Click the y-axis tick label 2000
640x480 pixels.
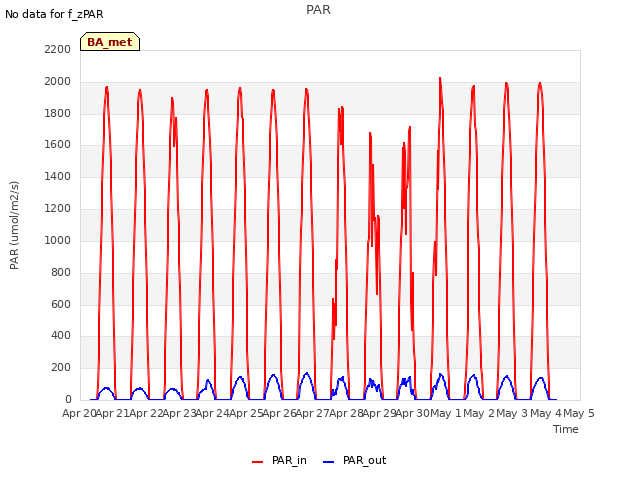coord(58,81)
